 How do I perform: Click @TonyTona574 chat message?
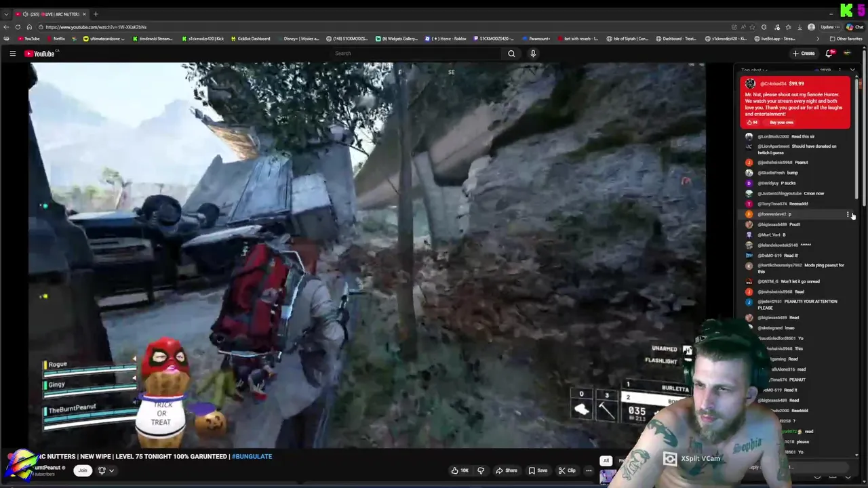(797, 203)
